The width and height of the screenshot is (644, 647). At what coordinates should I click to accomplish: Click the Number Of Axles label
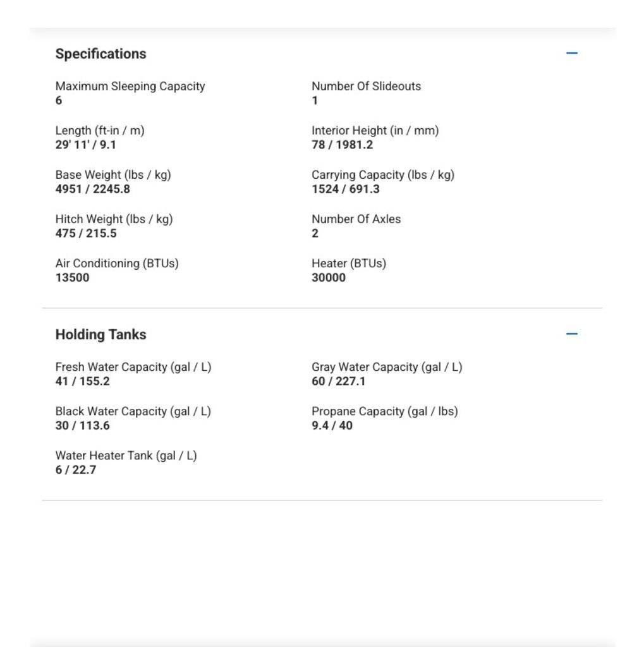coord(356,219)
